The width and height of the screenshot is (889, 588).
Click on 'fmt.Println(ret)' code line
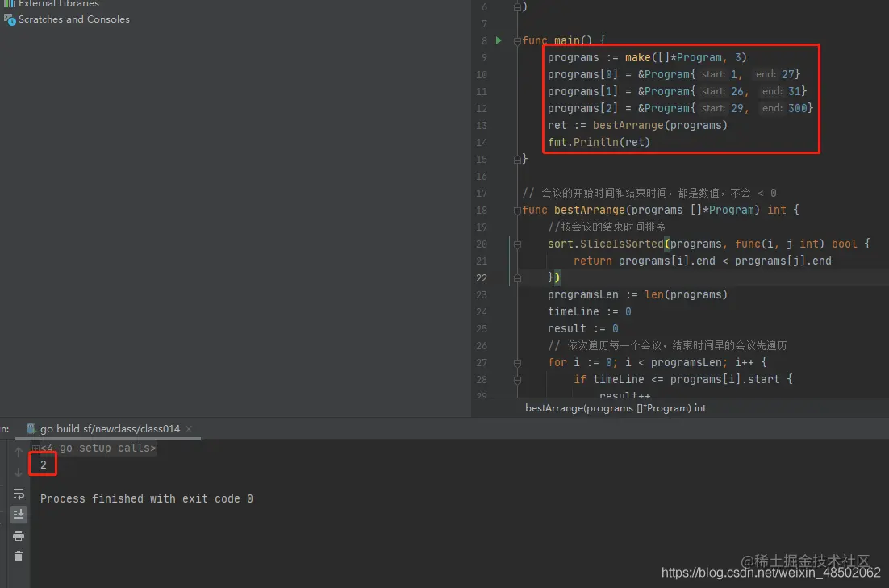point(599,142)
